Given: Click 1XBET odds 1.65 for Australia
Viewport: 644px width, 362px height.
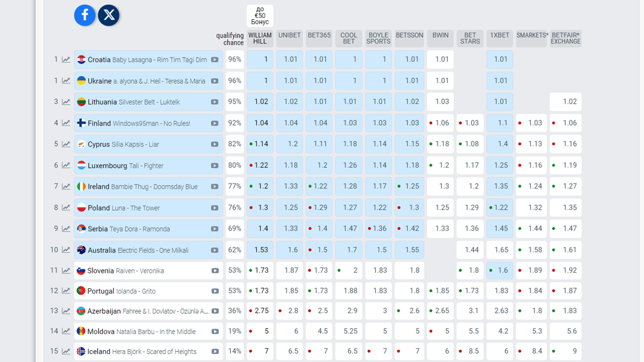Looking at the screenshot, I should 500,250.
